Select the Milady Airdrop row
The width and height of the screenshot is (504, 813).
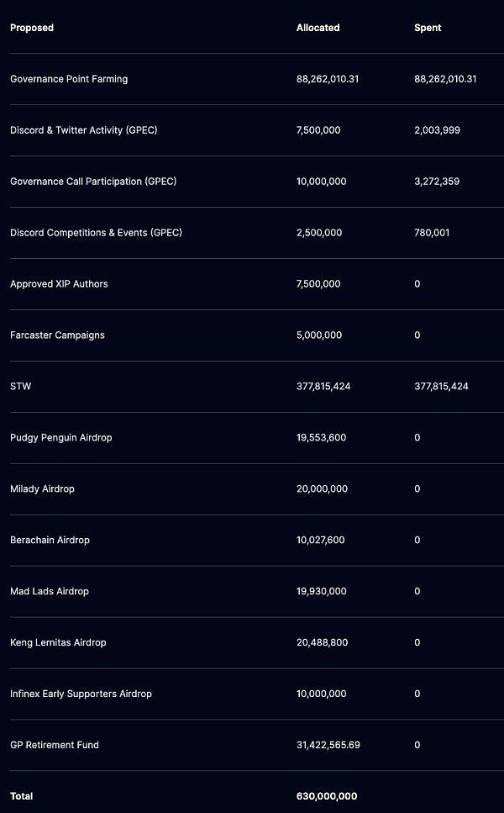point(42,489)
